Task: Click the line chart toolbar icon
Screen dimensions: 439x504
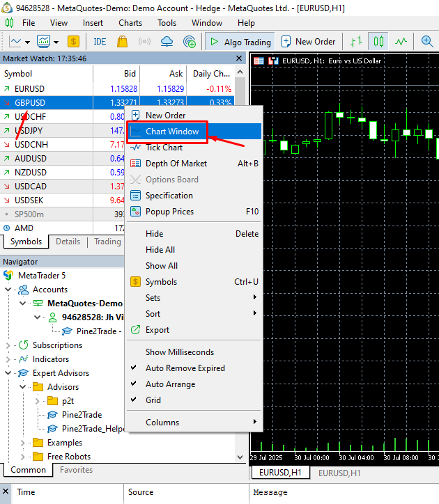Action: (x=15, y=42)
